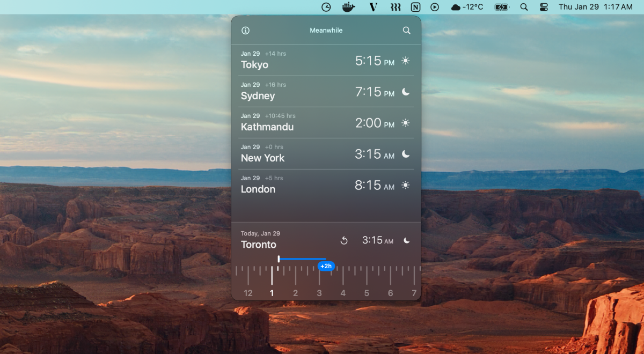Click hour 2 on the time ruler
This screenshot has width=644, height=354.
pyautogui.click(x=295, y=293)
